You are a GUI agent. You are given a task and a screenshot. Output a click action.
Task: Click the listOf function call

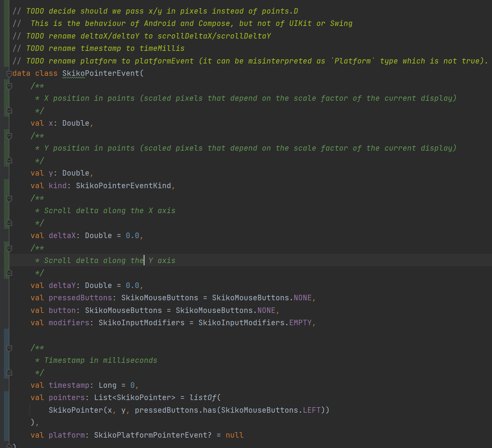204,397
